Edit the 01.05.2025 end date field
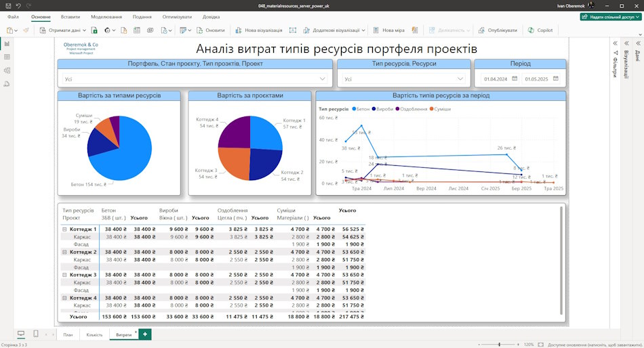644x348 pixels. click(x=536, y=79)
